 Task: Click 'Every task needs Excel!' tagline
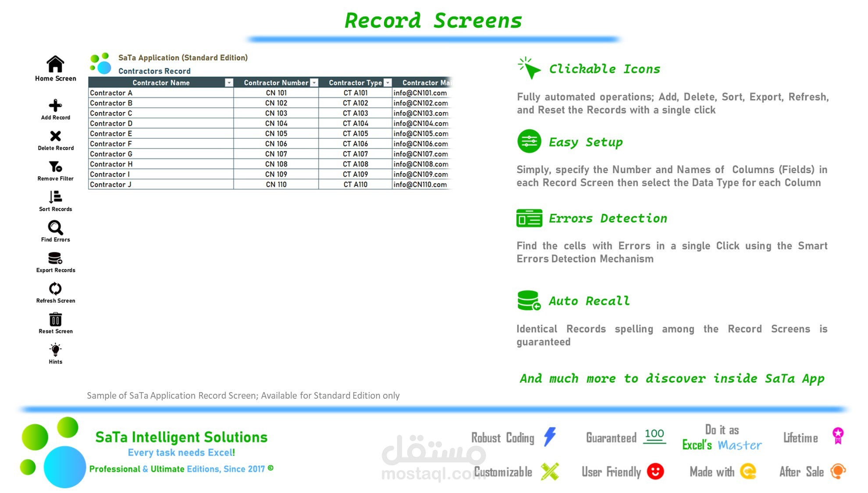(x=181, y=453)
